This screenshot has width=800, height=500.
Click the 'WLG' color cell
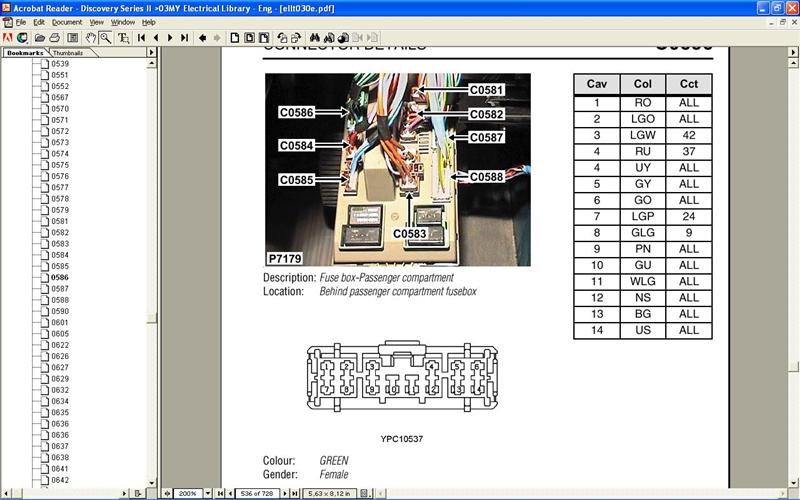pos(642,281)
